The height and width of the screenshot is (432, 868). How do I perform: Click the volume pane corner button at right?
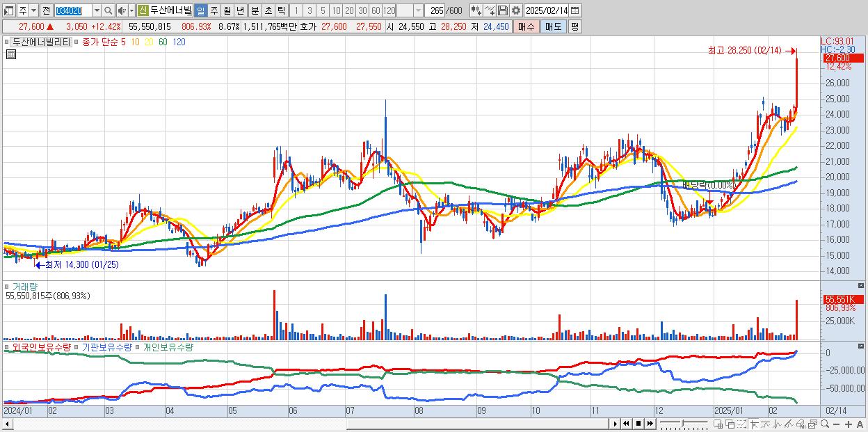(862, 286)
